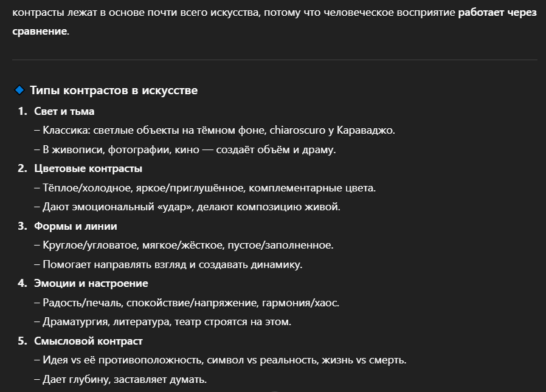Image resolution: width=546 pixels, height=392 pixels.
Task: Click line starting "Круглое/угловатое"
Action: [x=184, y=245]
